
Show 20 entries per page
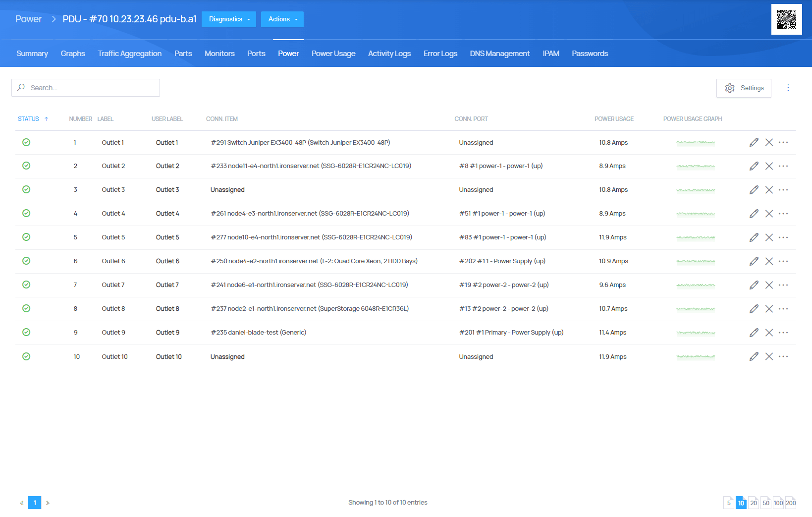(754, 503)
